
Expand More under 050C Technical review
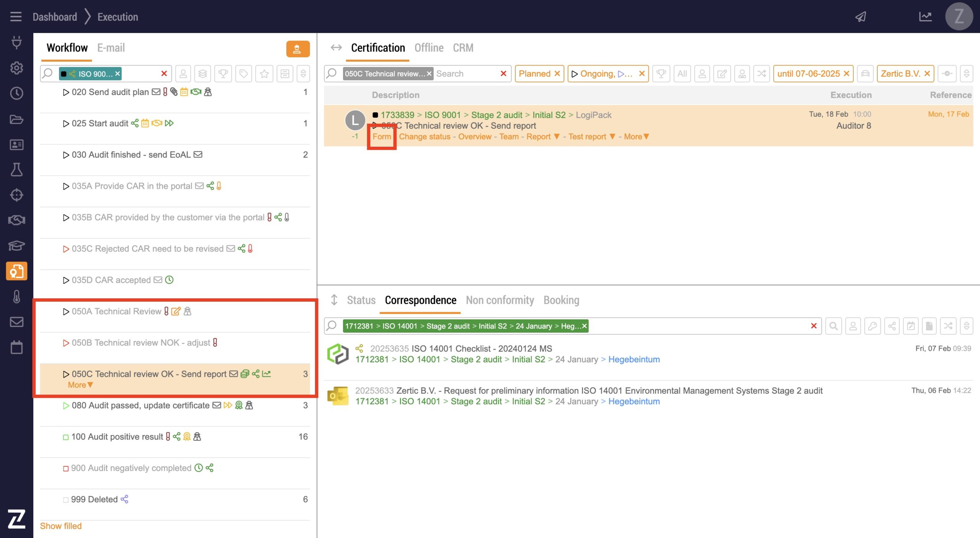point(80,385)
